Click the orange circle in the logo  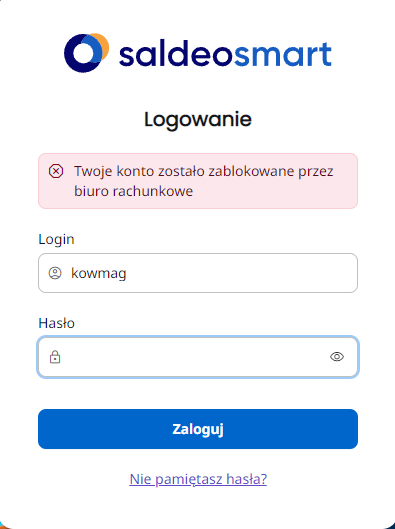click(x=100, y=46)
